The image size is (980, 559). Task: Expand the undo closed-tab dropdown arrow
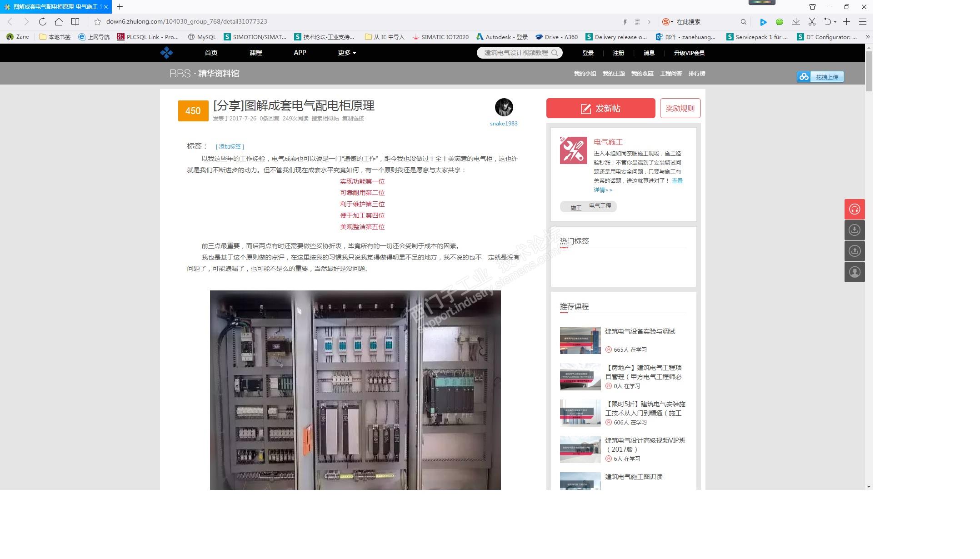pos(835,22)
